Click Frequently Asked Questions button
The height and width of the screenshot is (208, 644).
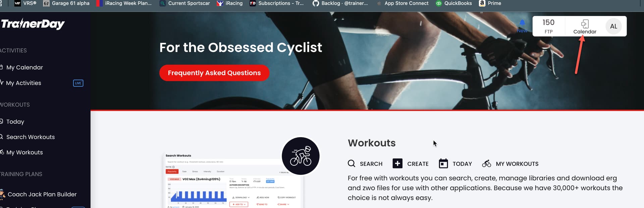coord(214,73)
